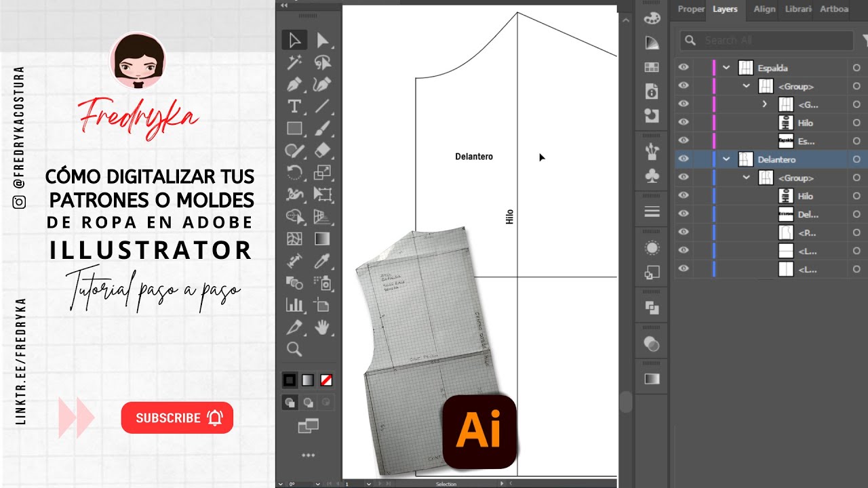Select the Rotate tool
Screen dimensions: 868x488
point(294,172)
